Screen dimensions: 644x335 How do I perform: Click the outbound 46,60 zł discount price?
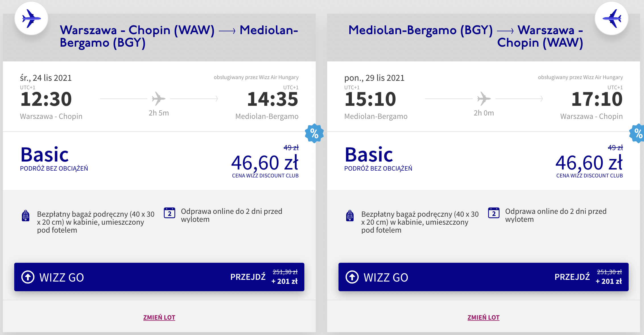coord(265,163)
